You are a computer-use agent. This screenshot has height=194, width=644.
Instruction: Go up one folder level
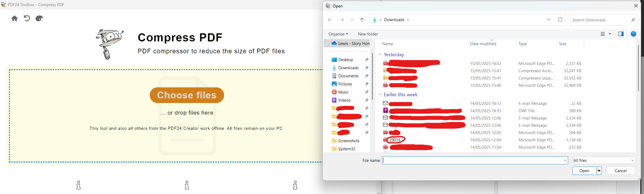[x=362, y=20]
